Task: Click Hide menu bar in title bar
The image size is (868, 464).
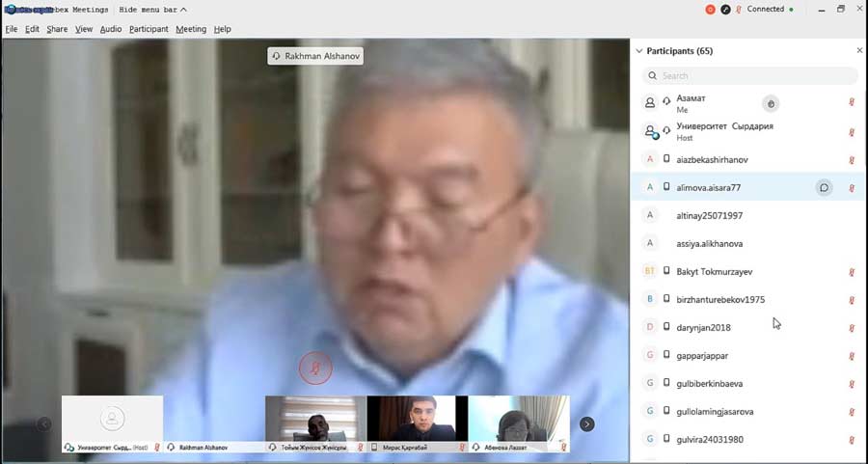Action: [148, 9]
